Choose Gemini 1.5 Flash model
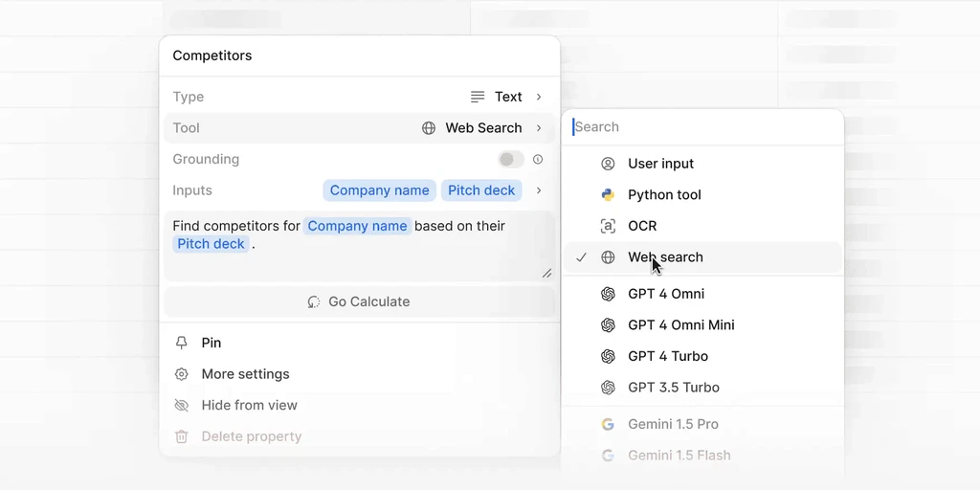 point(702,455)
